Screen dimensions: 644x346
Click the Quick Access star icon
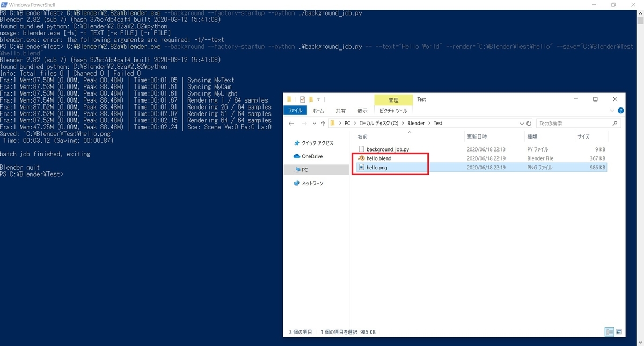pyautogui.click(x=297, y=143)
